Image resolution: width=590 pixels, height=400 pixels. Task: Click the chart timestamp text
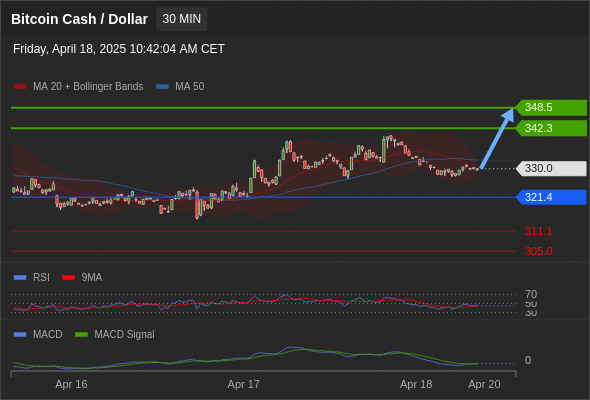tap(119, 49)
